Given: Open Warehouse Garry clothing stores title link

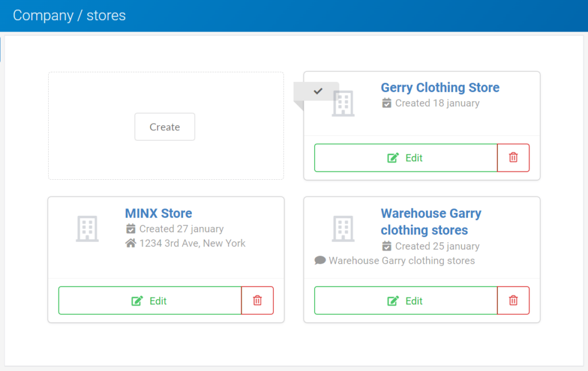Looking at the screenshot, I should (x=431, y=221).
